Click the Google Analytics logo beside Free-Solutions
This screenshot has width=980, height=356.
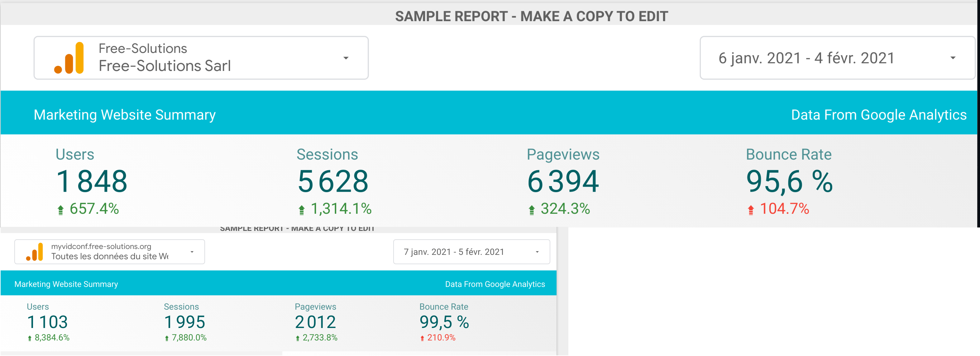[x=69, y=58]
